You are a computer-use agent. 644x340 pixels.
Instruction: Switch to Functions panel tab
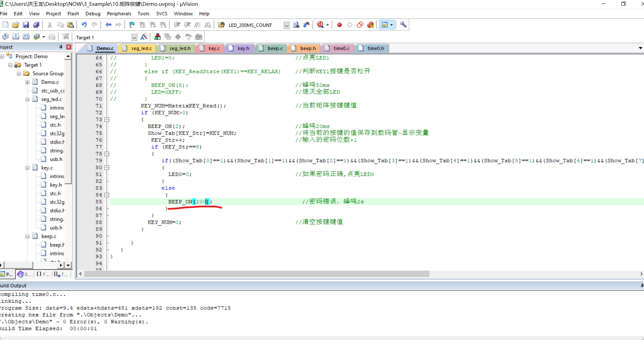coord(43,274)
